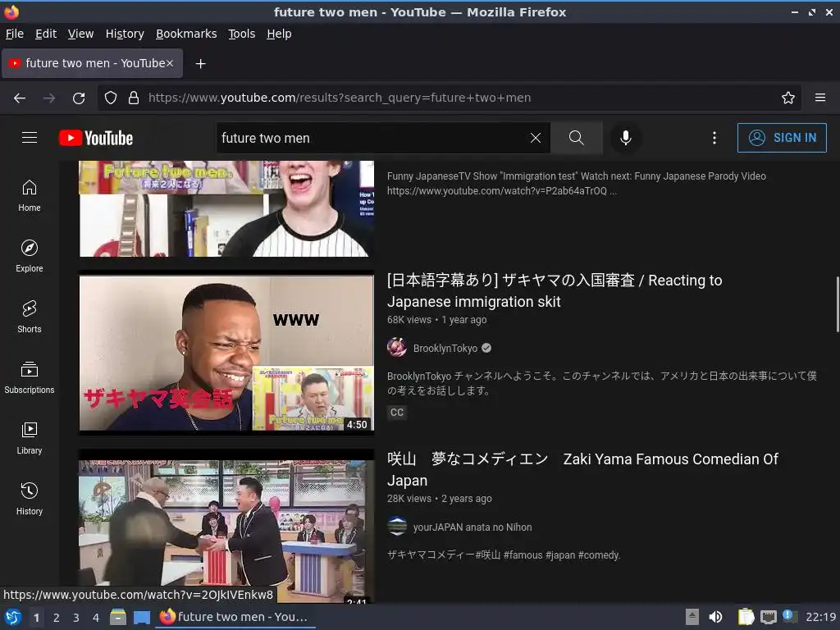Focus the Firefox taskbar window button
This screenshot has height=630, width=840.
[x=236, y=617]
